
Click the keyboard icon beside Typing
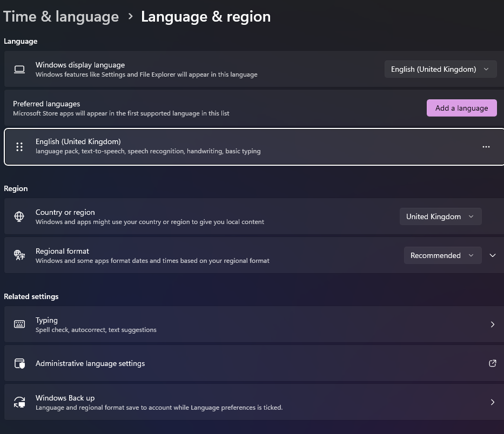[x=19, y=324]
